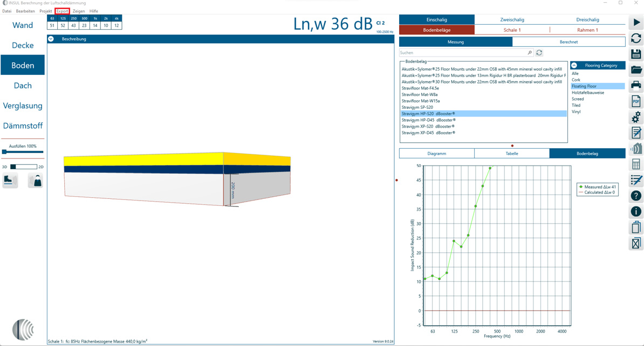
Task: Click the sound wave house icon
Action: 636,149
